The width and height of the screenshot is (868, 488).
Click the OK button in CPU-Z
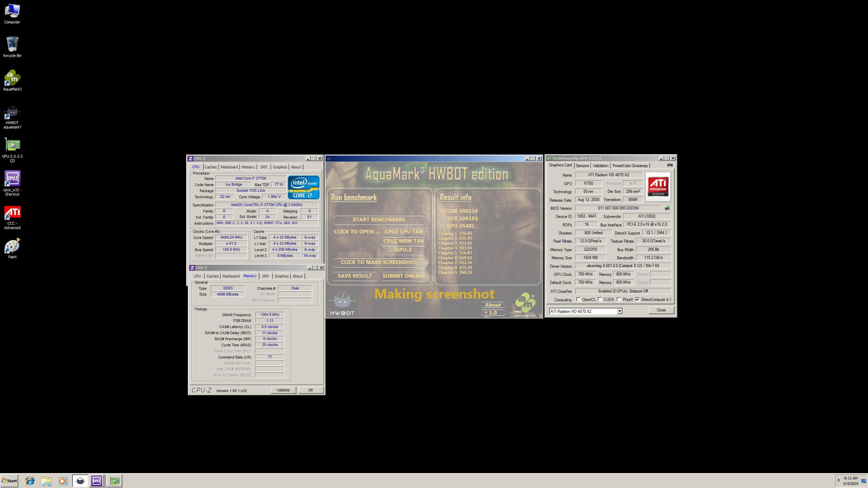(311, 390)
